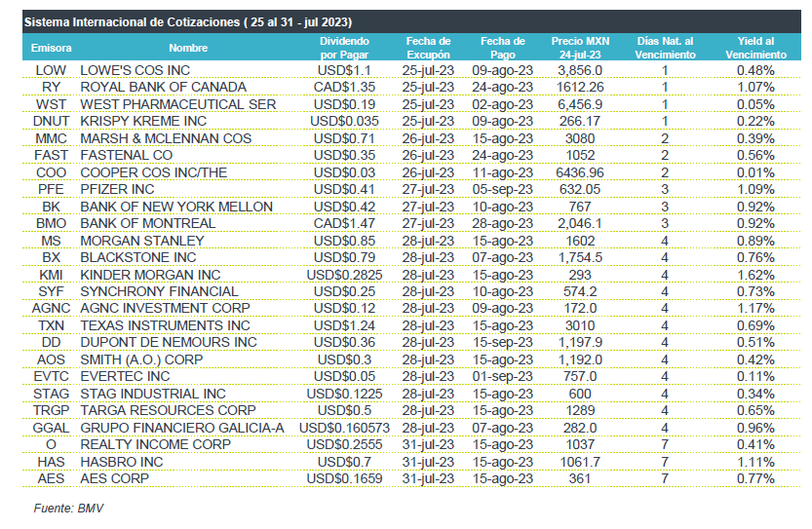Viewport: 812px width, 529px height.
Task: Click the 'Fecha de Pago' column header
Action: pos(502,48)
